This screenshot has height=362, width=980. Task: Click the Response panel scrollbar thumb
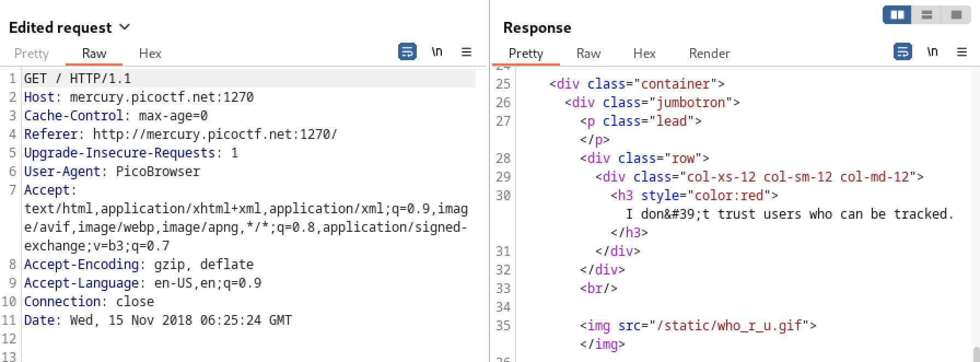(976, 354)
